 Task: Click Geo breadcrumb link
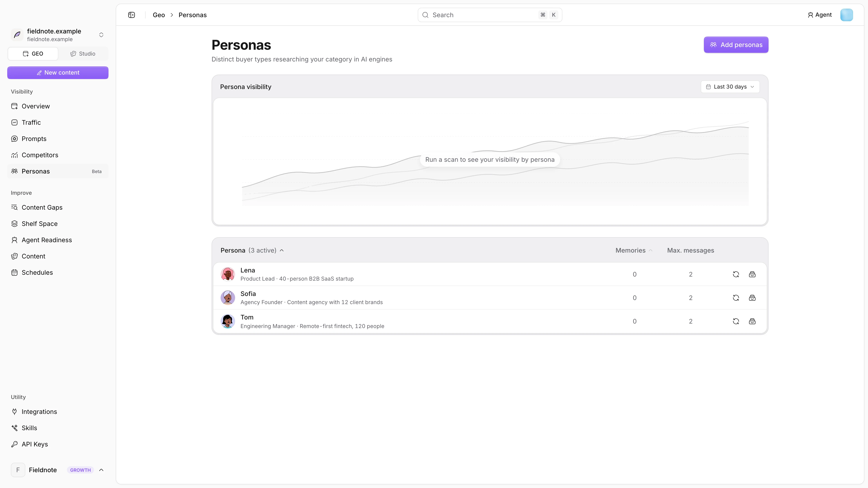coord(159,15)
